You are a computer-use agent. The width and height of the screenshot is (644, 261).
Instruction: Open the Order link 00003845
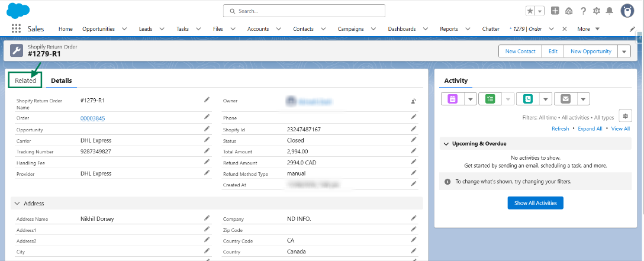tap(92, 118)
